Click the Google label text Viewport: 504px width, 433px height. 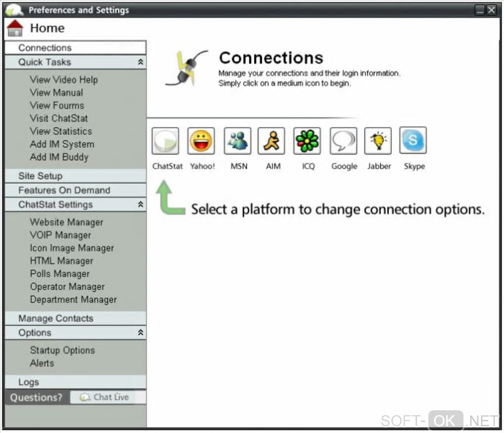tap(344, 166)
